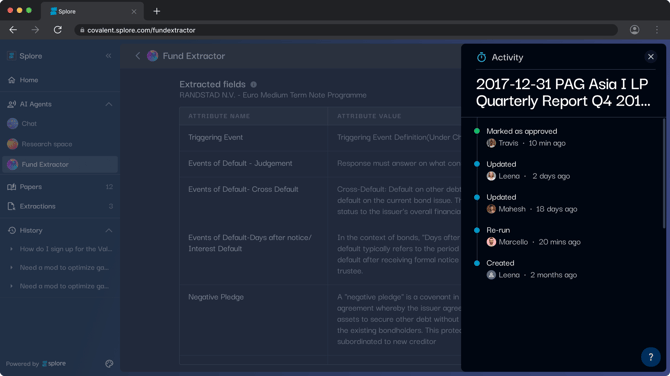Reload the page with browser refresh

click(58, 30)
